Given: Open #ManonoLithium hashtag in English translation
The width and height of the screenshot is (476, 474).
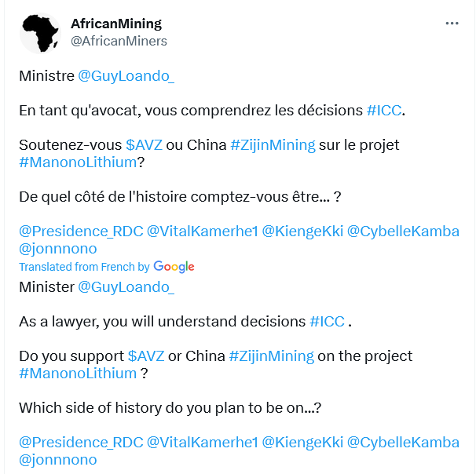Looking at the screenshot, I should click(x=78, y=374).
